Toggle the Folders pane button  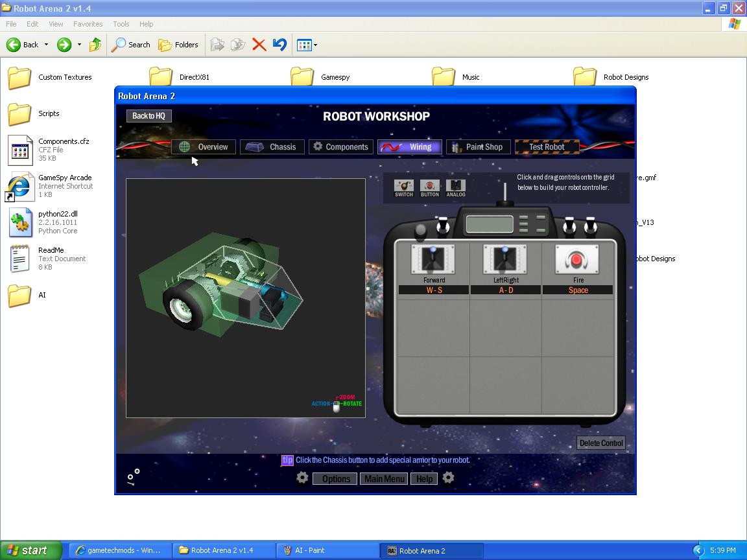click(178, 45)
